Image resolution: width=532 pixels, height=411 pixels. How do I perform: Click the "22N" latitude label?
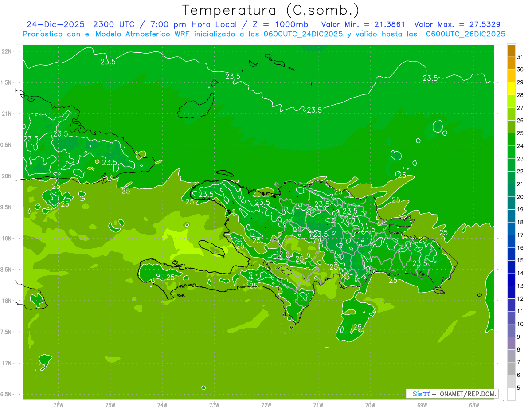7,51
